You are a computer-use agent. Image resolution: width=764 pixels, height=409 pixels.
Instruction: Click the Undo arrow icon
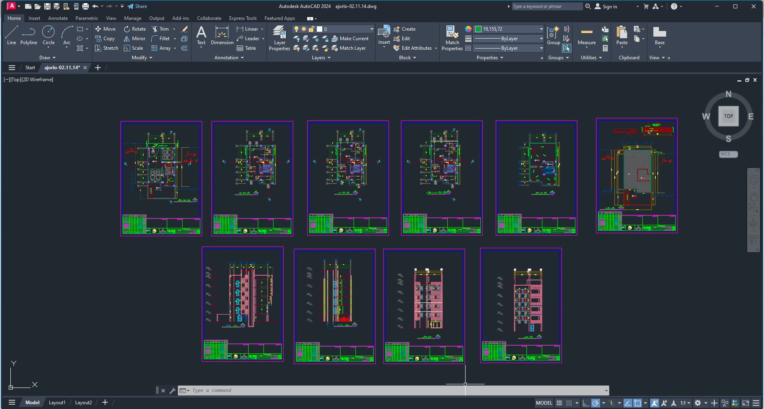coord(95,7)
